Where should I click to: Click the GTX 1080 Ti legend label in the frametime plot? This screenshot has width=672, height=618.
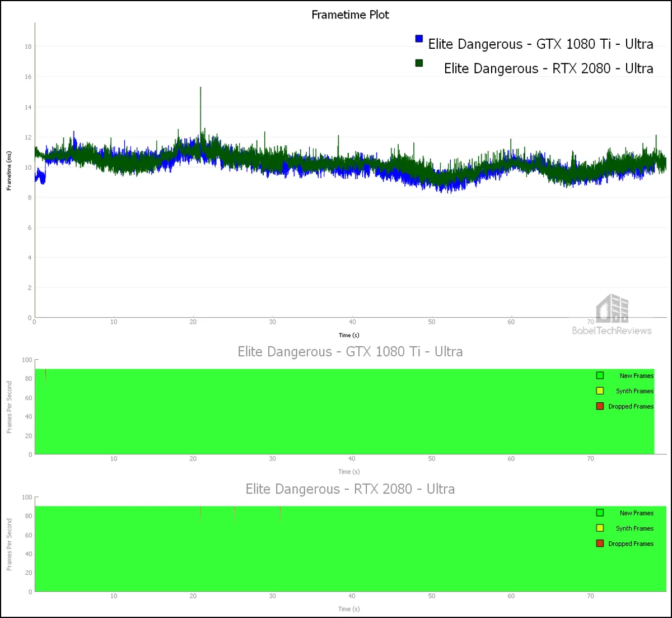pyautogui.click(x=541, y=44)
